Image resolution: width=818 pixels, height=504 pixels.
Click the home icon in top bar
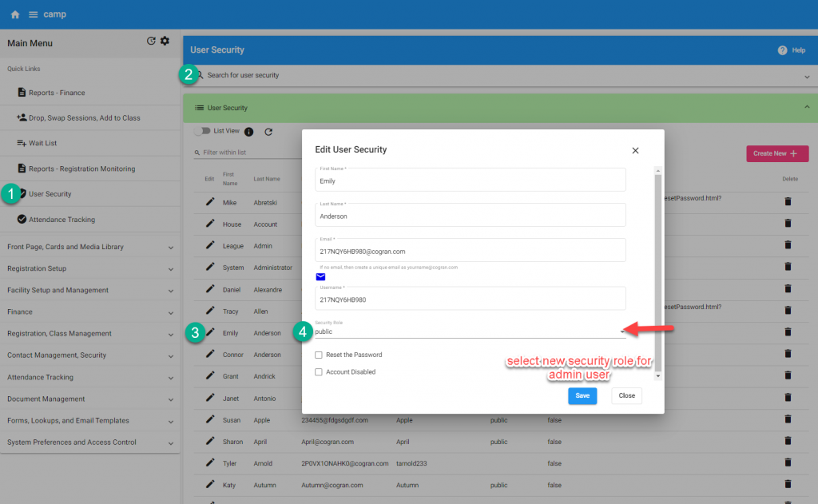click(15, 14)
